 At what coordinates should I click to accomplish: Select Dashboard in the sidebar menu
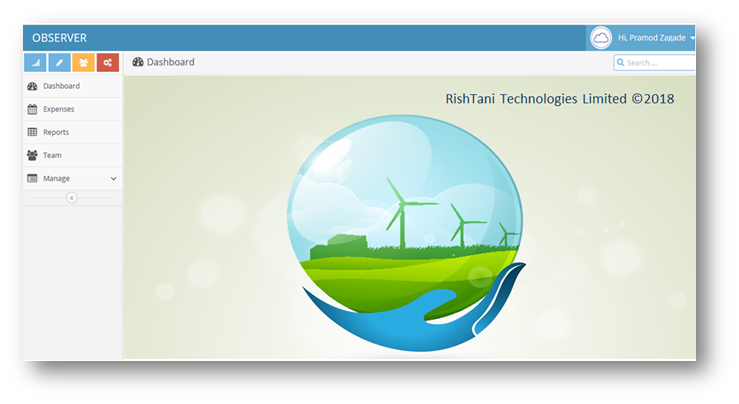pos(61,86)
